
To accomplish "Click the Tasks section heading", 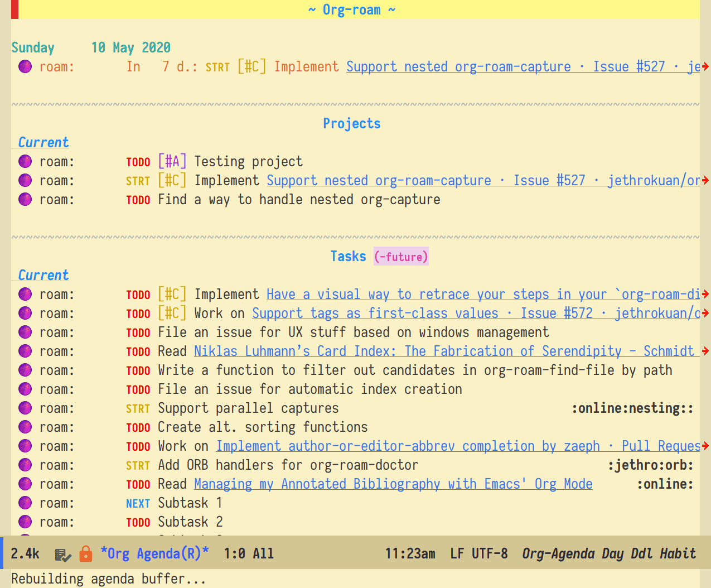I will pyautogui.click(x=349, y=257).
